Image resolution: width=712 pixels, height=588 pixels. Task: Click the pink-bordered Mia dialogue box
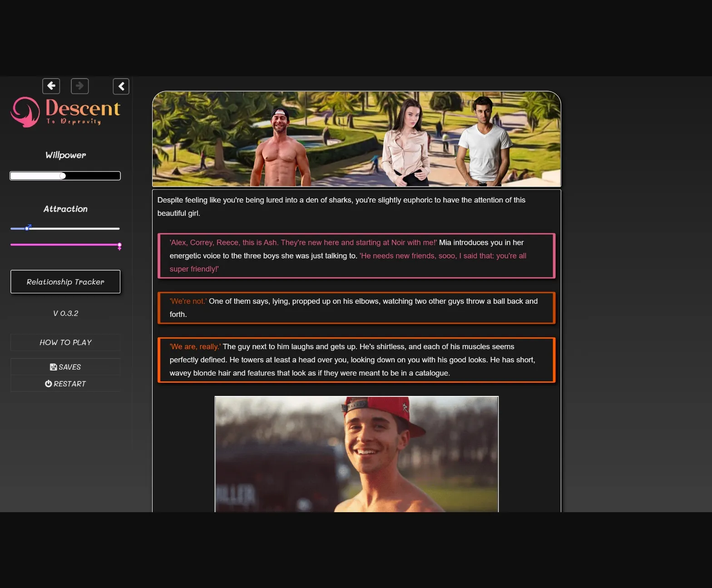point(356,256)
